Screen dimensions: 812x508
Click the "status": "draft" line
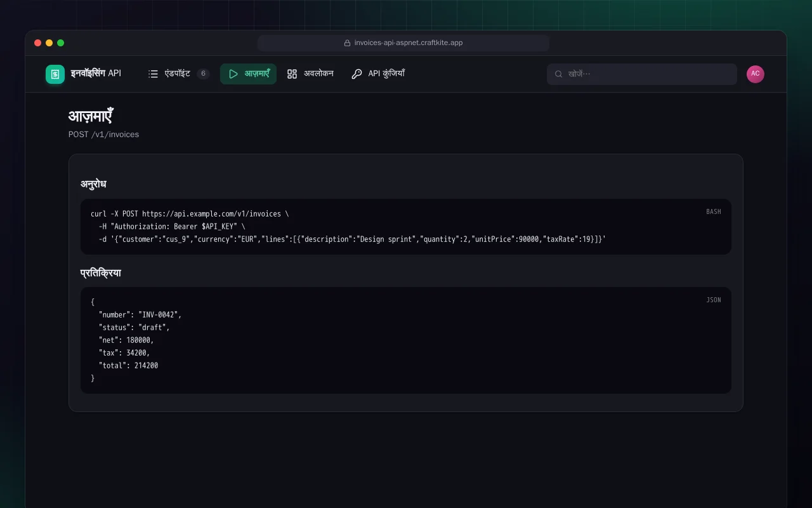tap(134, 328)
